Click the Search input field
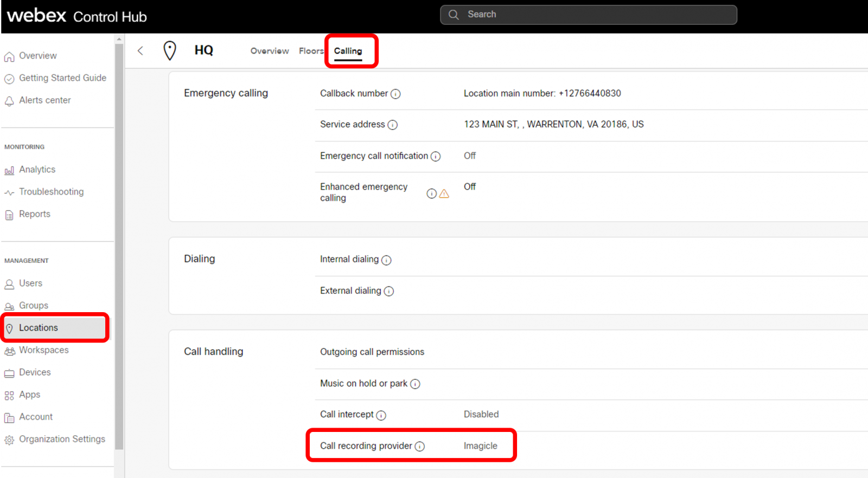Image resolution: width=868 pixels, height=478 pixels. (589, 15)
